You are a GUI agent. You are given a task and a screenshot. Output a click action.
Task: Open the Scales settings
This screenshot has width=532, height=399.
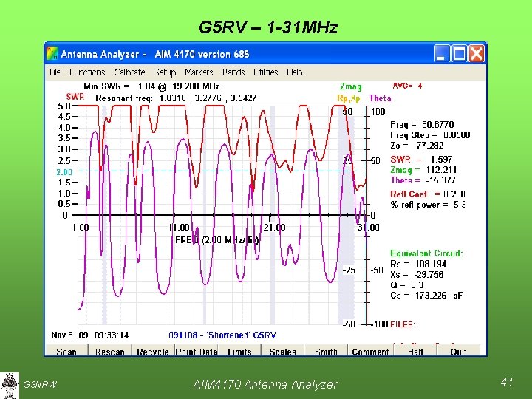[282, 352]
